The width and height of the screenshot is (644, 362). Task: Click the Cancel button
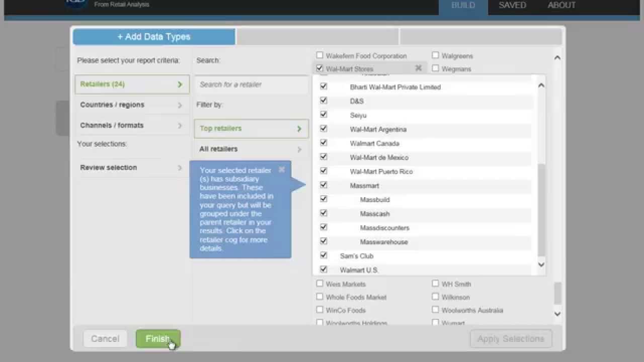click(105, 338)
